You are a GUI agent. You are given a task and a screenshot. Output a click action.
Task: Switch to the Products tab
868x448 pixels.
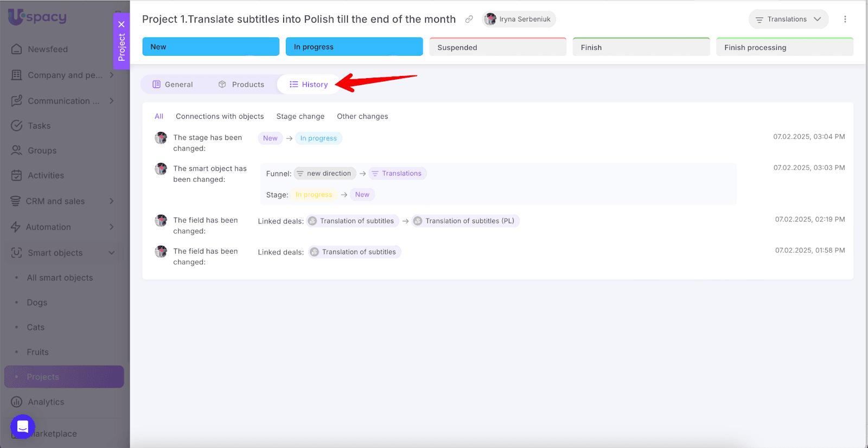click(241, 85)
